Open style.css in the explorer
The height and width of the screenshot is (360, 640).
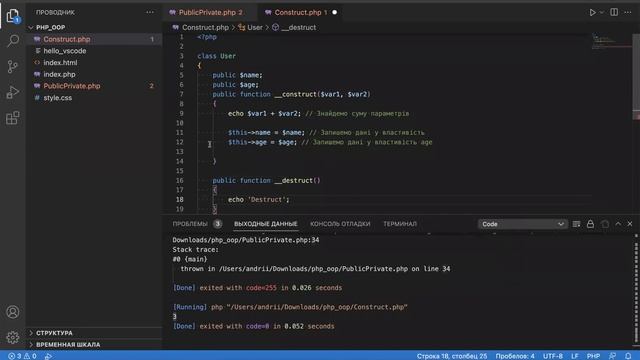94,98
